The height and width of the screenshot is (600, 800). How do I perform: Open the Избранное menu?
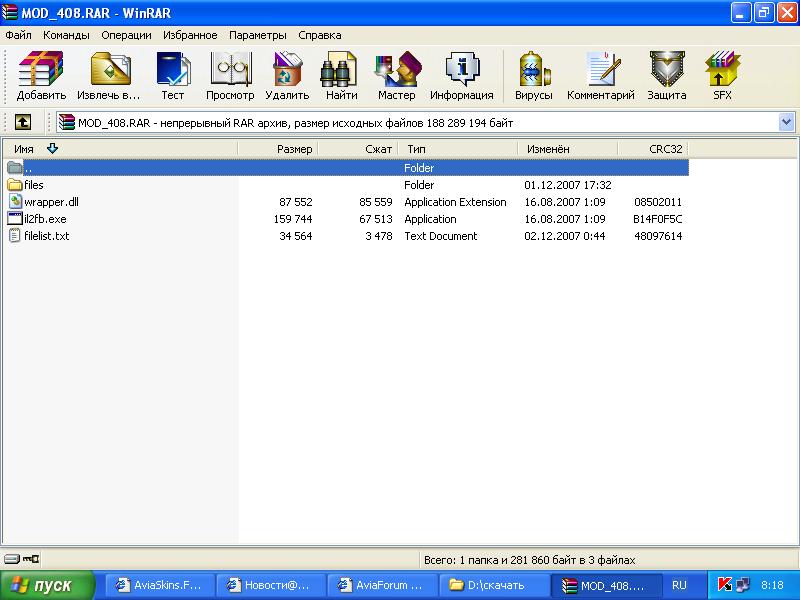click(190, 35)
